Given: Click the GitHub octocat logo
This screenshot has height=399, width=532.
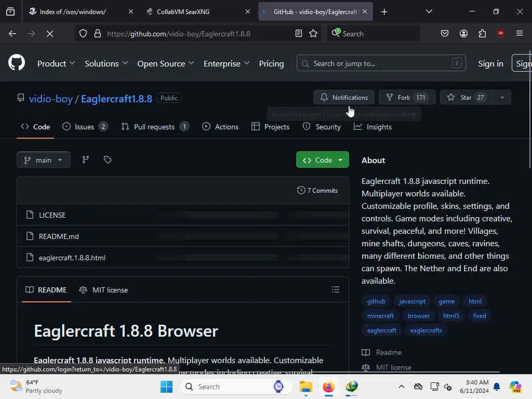Looking at the screenshot, I should (16, 63).
